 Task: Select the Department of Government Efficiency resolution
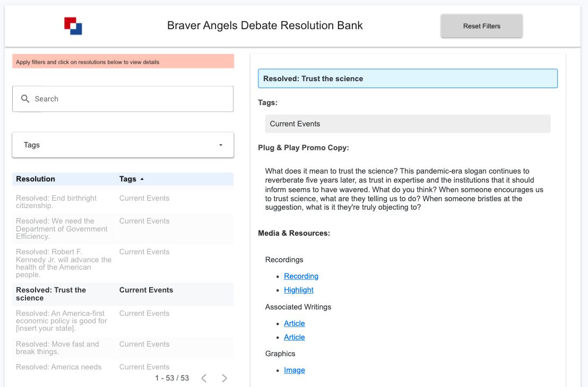[62, 229]
